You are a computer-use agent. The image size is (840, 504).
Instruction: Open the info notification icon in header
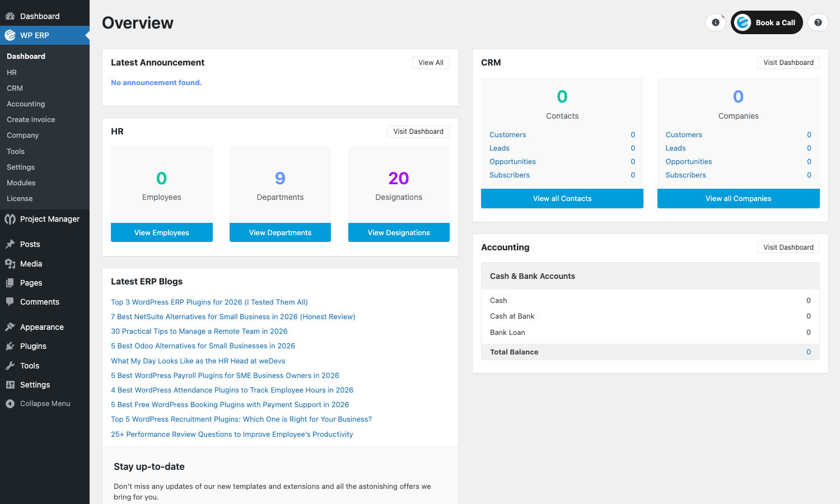click(x=716, y=22)
